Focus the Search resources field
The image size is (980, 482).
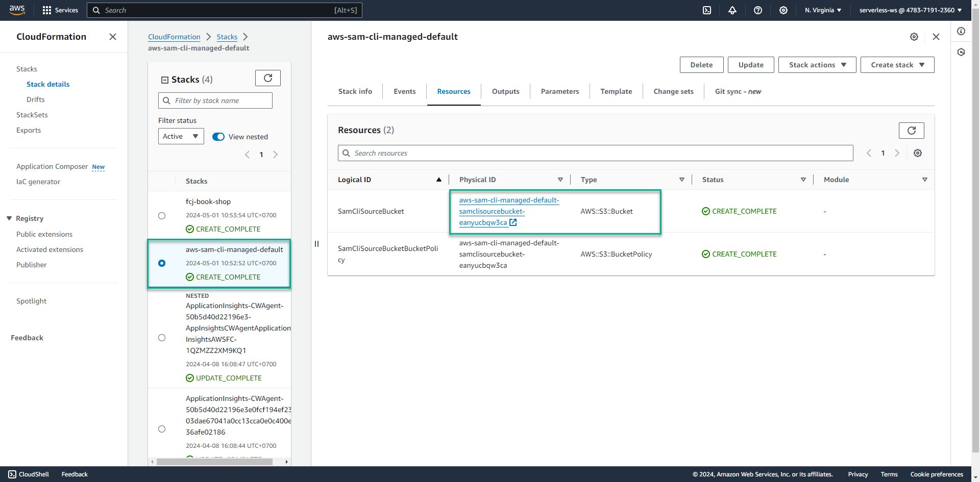pyautogui.click(x=596, y=153)
